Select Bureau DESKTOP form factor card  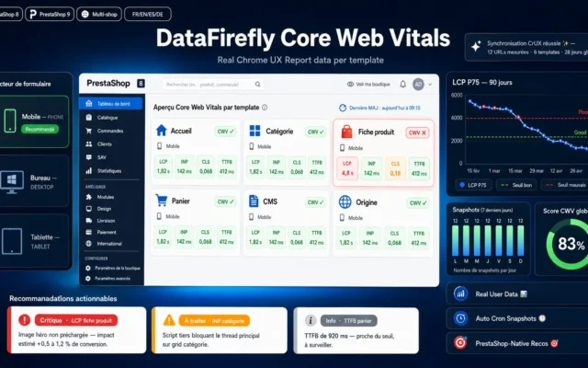34,182
